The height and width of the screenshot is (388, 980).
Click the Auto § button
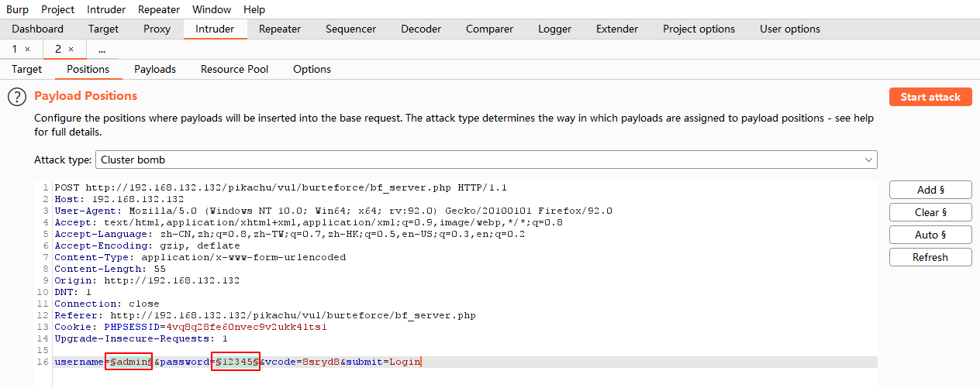930,235
